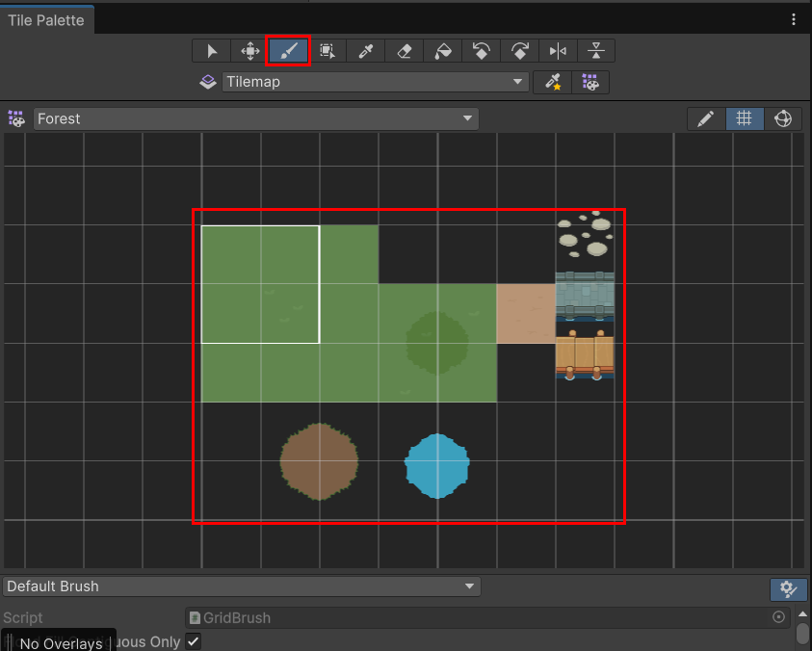Click the GridBrush script field

(x=487, y=617)
